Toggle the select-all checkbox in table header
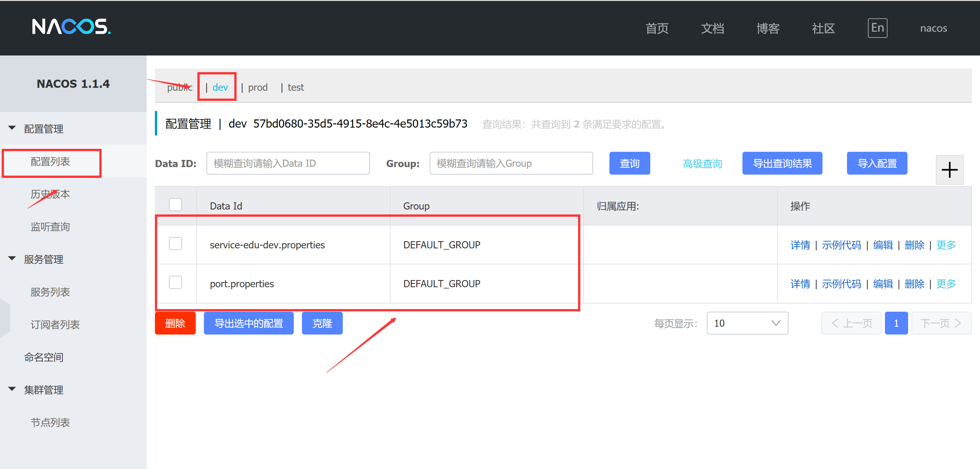This screenshot has height=469, width=980. point(175,205)
